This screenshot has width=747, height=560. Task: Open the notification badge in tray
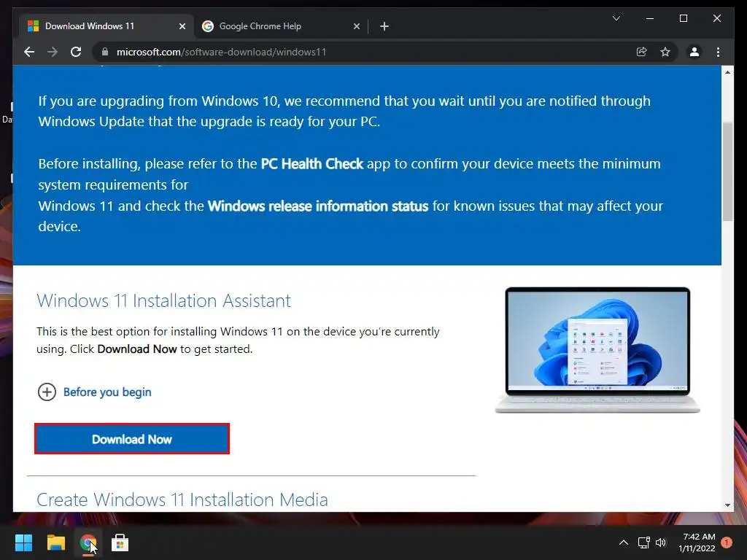(727, 542)
